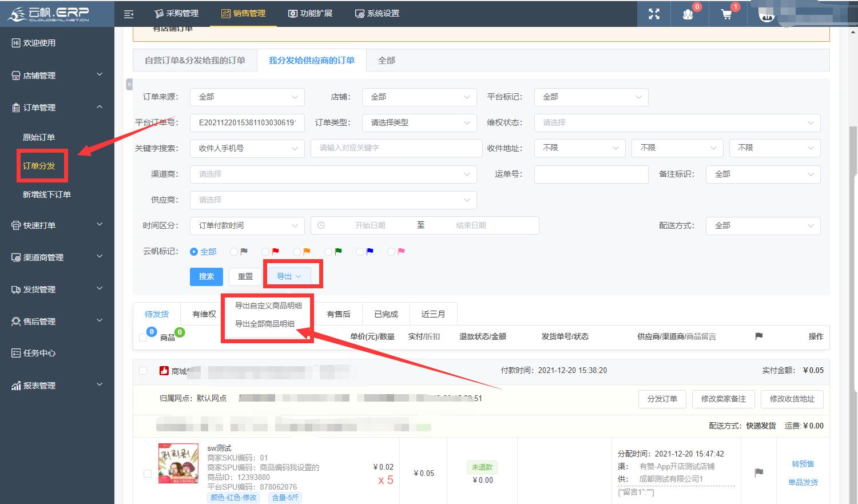Screen dimensions: 858x504
Task: Select the red flag radio option
Action: [x=265, y=252]
